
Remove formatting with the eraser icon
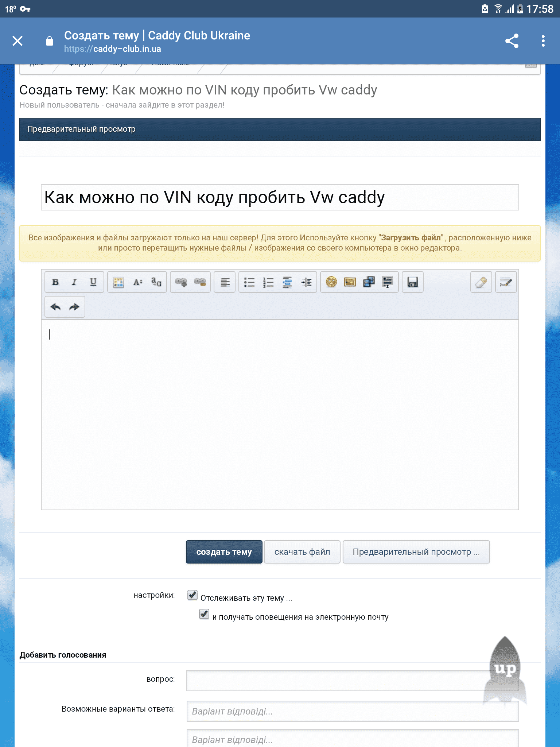click(x=481, y=282)
